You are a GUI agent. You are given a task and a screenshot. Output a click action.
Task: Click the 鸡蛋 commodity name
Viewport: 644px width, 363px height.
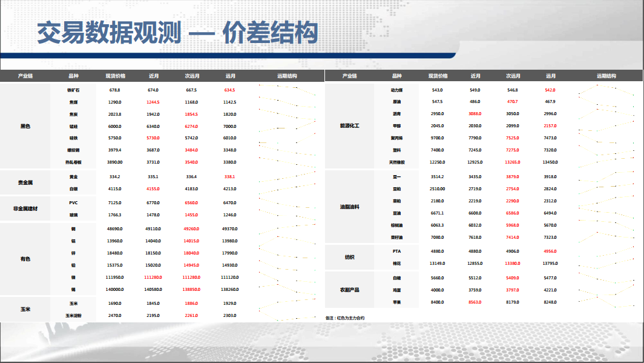click(397, 290)
